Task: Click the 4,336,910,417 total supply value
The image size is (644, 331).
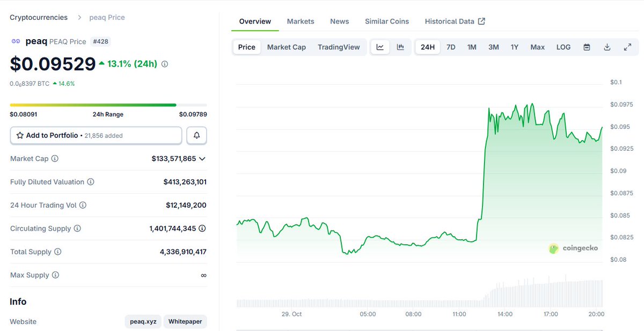Action: click(182, 252)
